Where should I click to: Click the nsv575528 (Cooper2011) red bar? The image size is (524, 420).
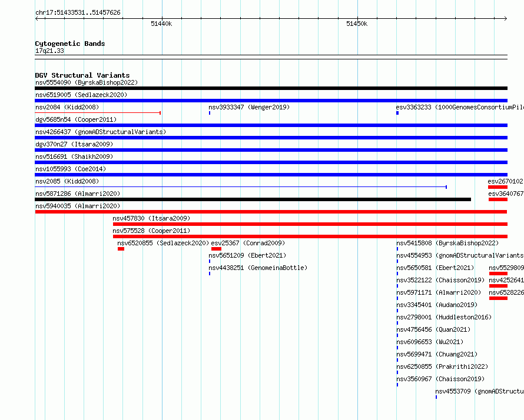(310, 236)
